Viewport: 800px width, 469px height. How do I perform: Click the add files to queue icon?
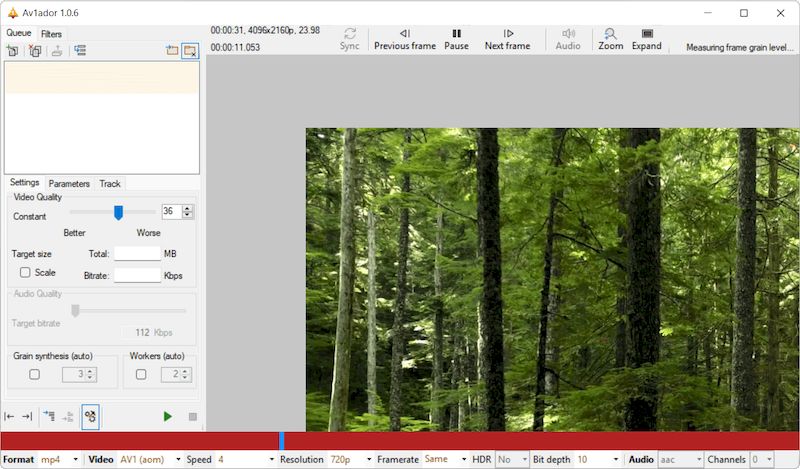coord(12,50)
